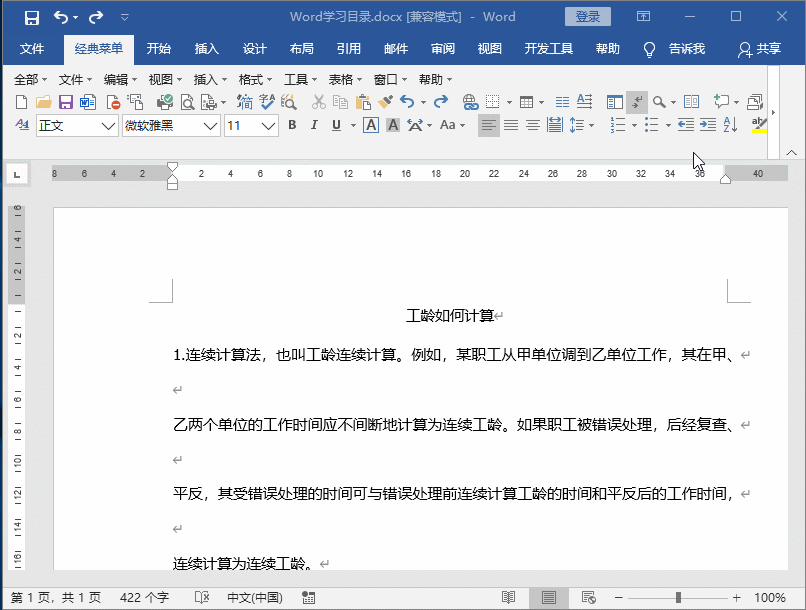The image size is (806, 610).
Task: Switch to the 引用 ribbon tab
Action: [x=349, y=49]
